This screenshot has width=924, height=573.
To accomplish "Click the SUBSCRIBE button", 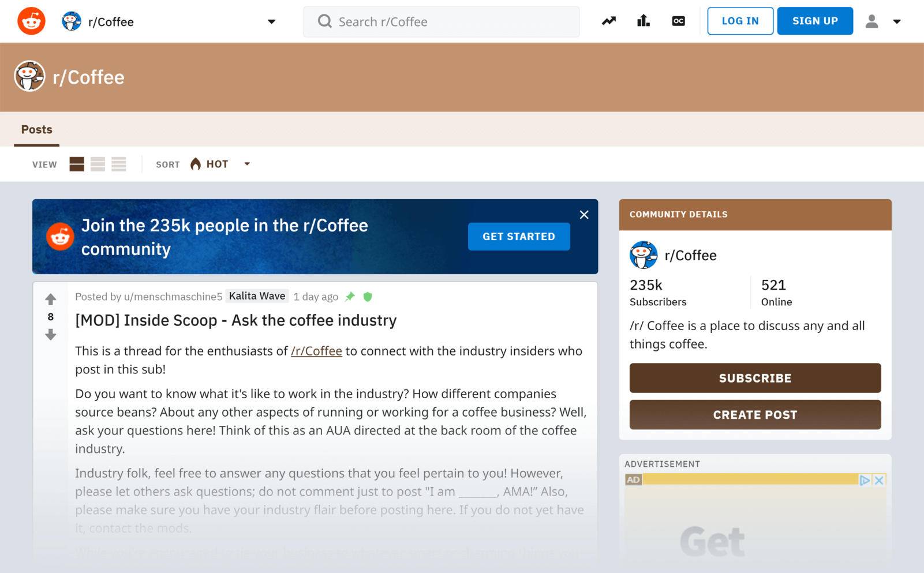I will click(755, 378).
